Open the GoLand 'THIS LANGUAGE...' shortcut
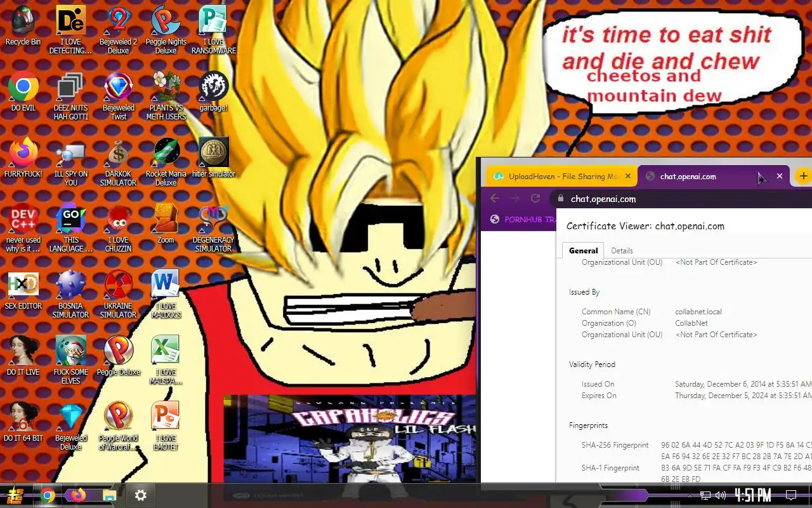Viewport: 812px width, 508px height. pyautogui.click(x=70, y=227)
